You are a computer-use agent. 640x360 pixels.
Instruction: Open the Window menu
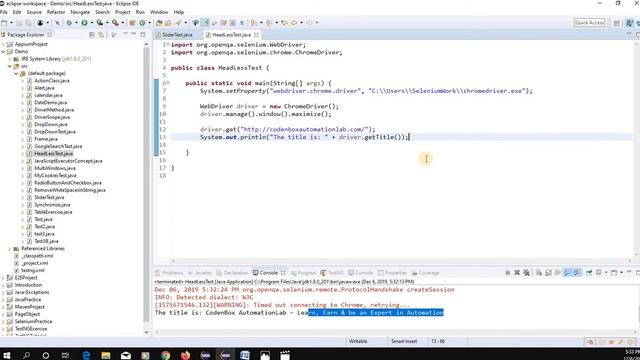click(x=159, y=12)
